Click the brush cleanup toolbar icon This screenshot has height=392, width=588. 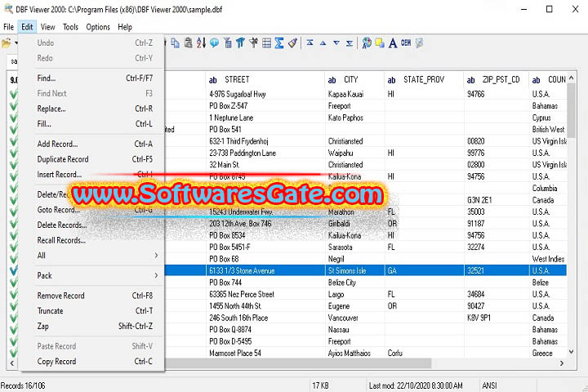point(292,43)
